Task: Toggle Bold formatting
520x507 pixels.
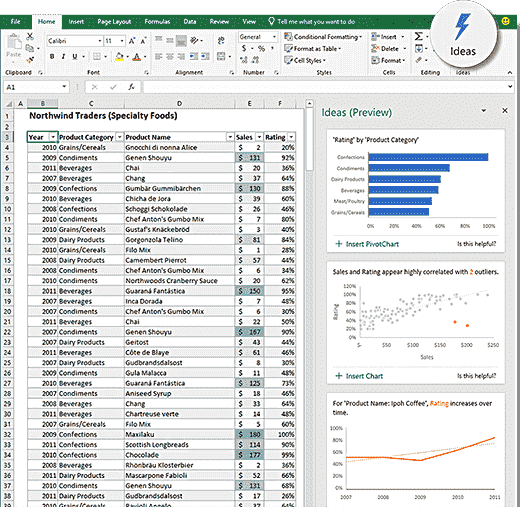Action: pyautogui.click(x=52, y=57)
